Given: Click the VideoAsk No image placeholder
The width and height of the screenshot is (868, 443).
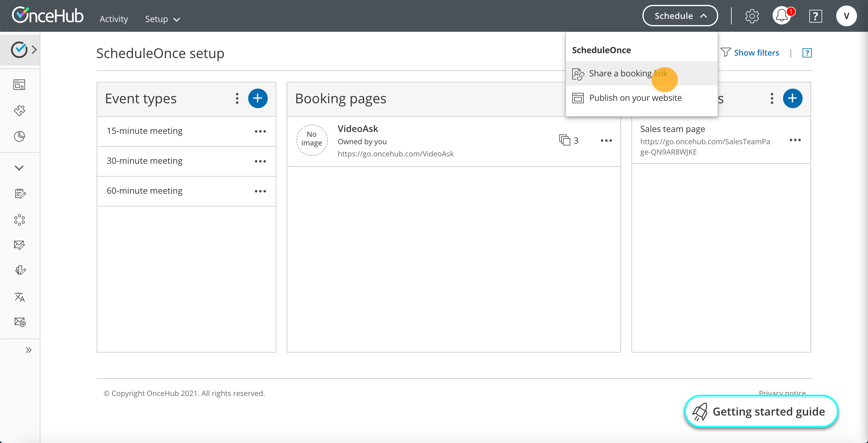Looking at the screenshot, I should [x=312, y=140].
